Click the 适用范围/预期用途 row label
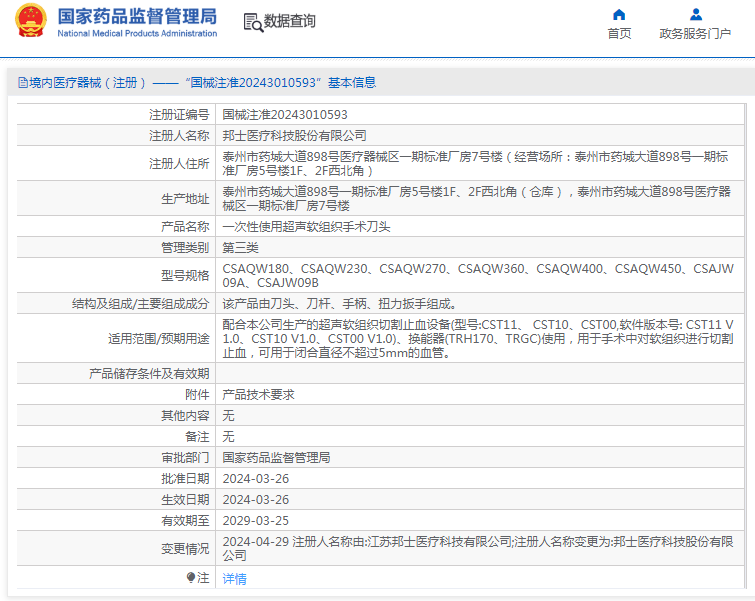The height and width of the screenshot is (601, 755). 159,339
